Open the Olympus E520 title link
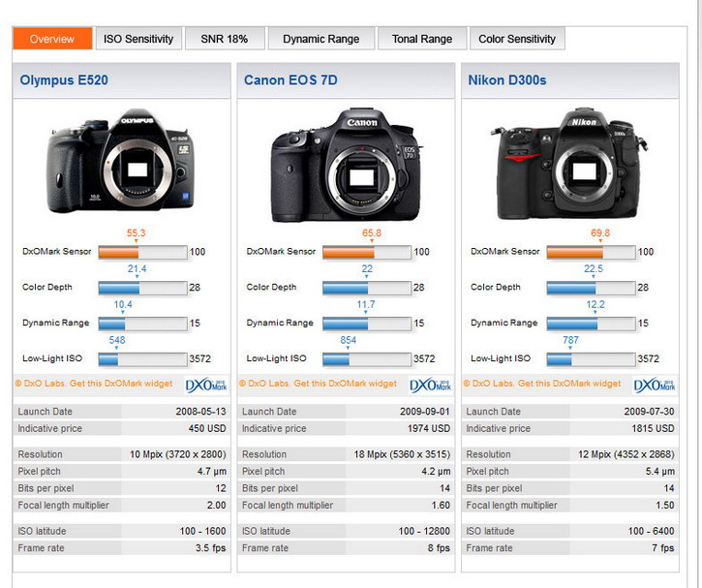Screen dimensions: 702x588 tap(64, 80)
